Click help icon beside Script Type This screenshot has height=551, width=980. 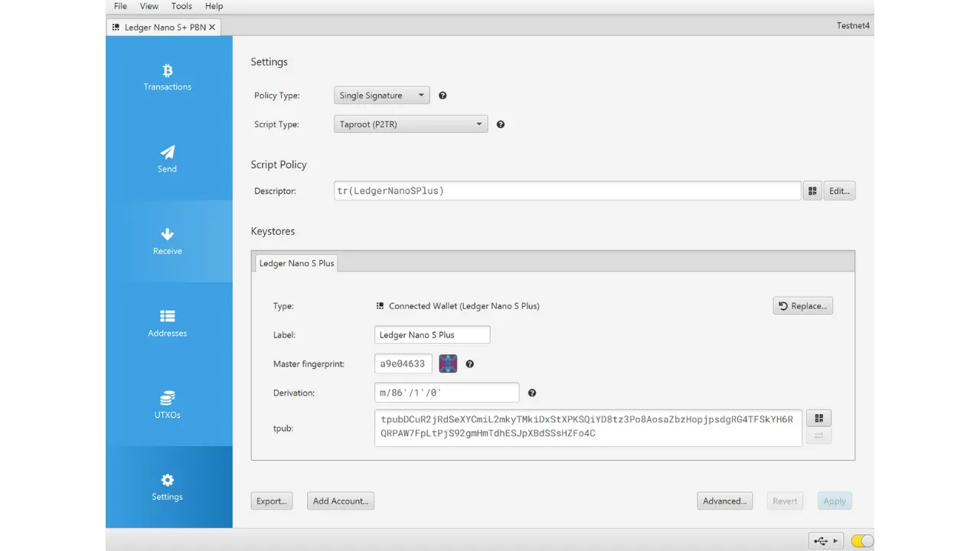501,124
